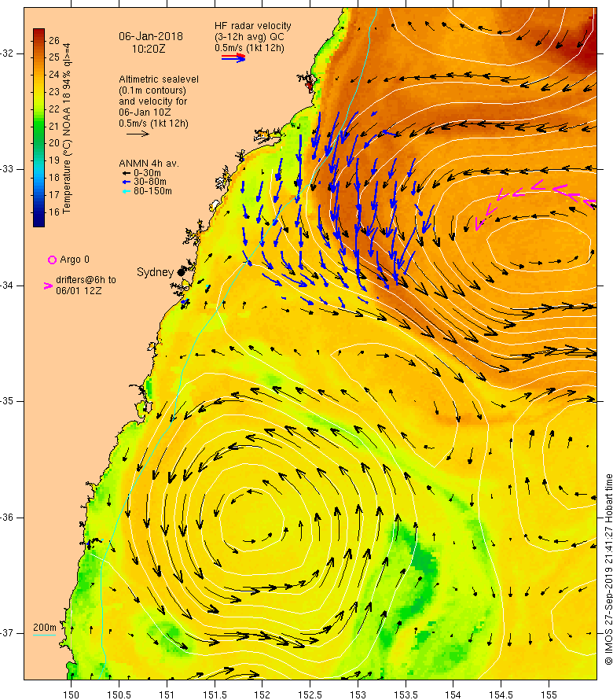Click the -37 latitude axis label

[7, 633]
